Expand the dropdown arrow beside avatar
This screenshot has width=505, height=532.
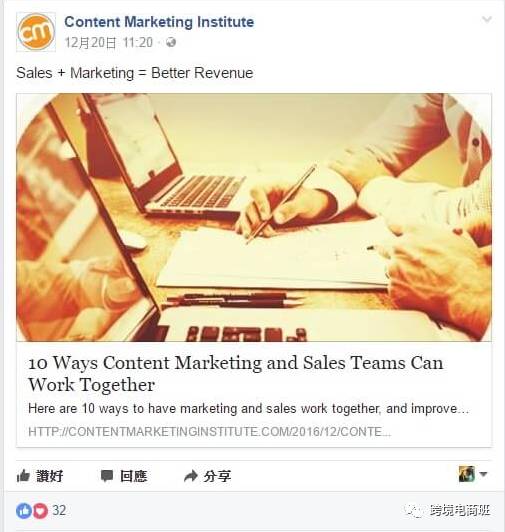coord(484,474)
